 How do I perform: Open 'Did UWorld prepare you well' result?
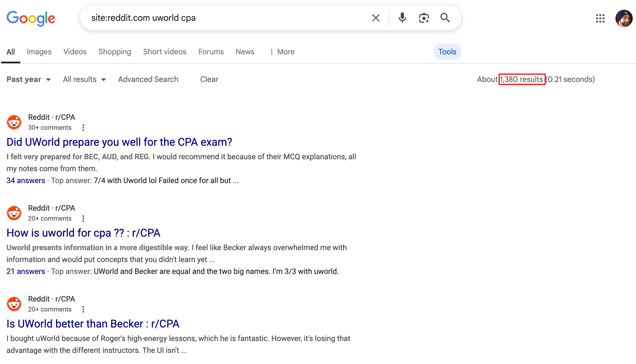tap(119, 142)
